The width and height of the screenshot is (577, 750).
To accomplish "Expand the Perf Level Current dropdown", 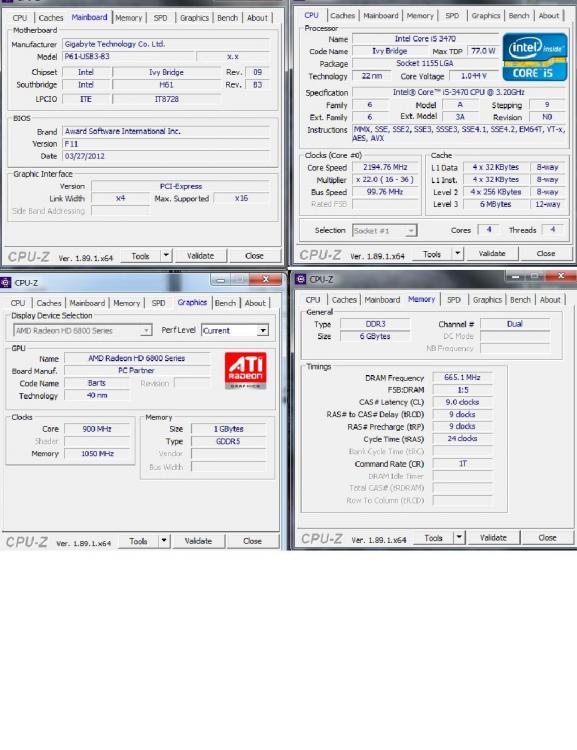I will click(263, 331).
